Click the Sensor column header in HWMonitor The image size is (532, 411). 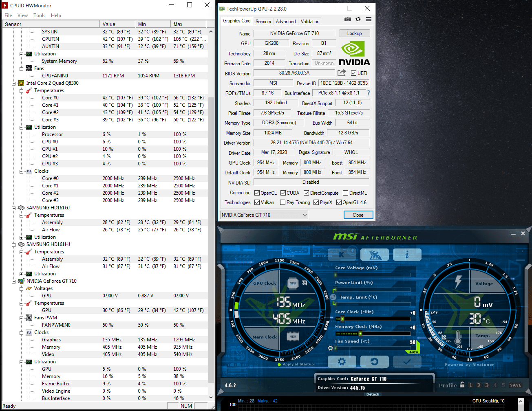(x=51, y=24)
